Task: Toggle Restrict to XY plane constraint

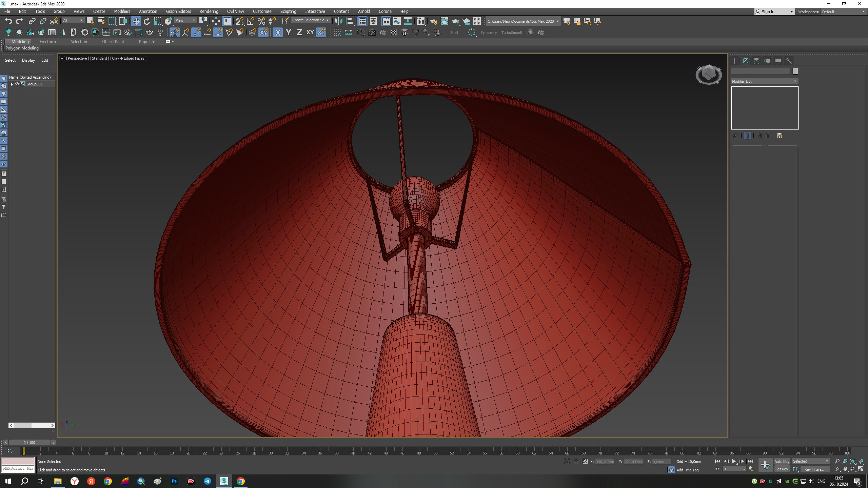Action: tap(310, 33)
